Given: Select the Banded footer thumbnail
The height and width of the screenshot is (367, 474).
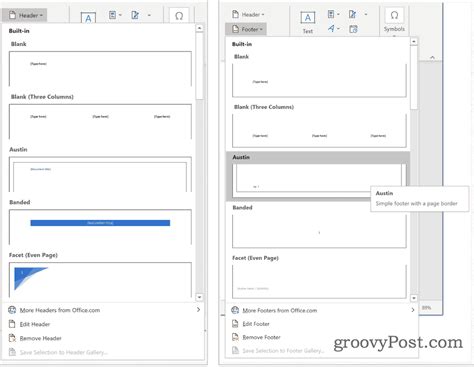Looking at the screenshot, I should 319,231.
